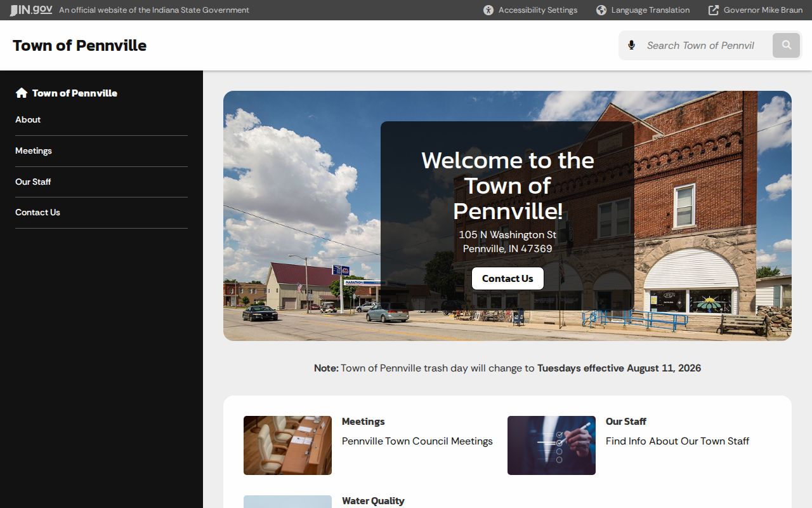The image size is (812, 508).
Task: Click the home icon in the sidebar
Action: click(22, 93)
